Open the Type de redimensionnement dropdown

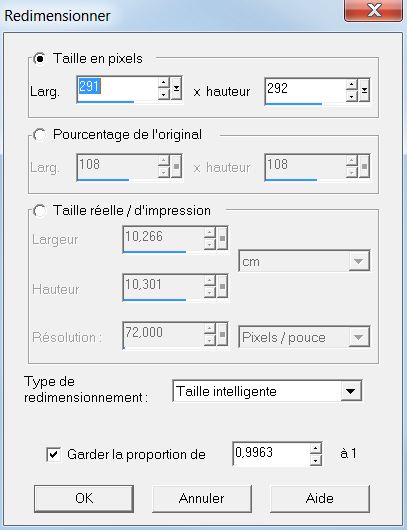coord(267,391)
